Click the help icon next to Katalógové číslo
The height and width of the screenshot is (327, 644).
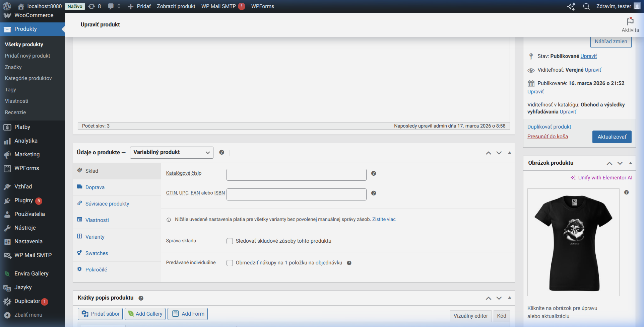tap(374, 173)
